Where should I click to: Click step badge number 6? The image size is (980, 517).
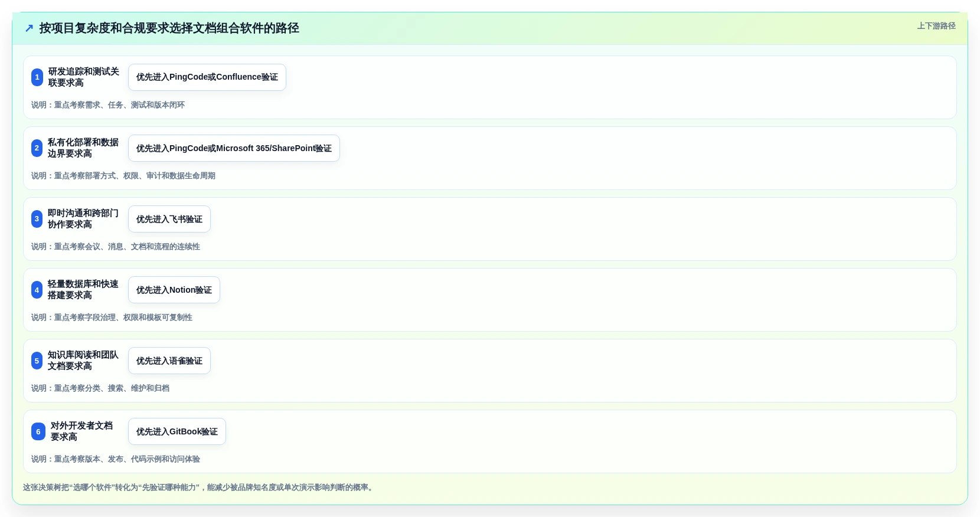(x=38, y=431)
